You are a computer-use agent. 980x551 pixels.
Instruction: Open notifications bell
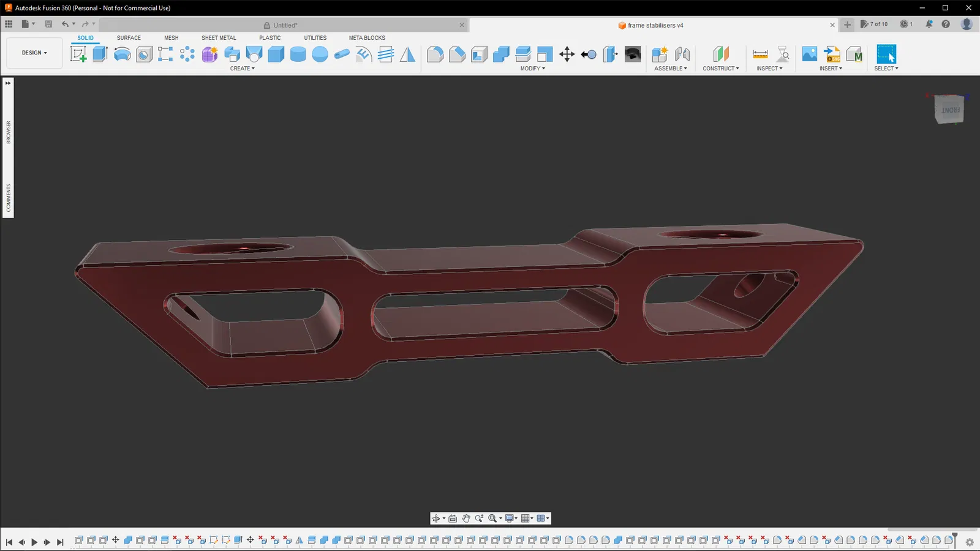pyautogui.click(x=929, y=24)
